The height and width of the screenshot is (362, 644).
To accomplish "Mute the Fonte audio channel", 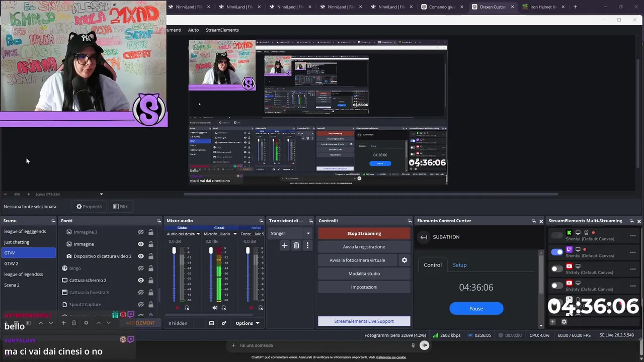I will pyautogui.click(x=252, y=308).
